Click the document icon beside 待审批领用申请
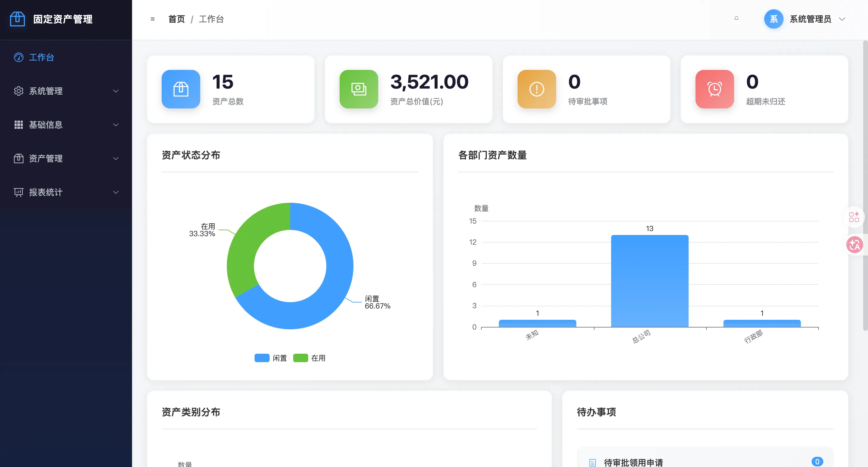Viewport: 868px width, 467px height. [x=593, y=462]
